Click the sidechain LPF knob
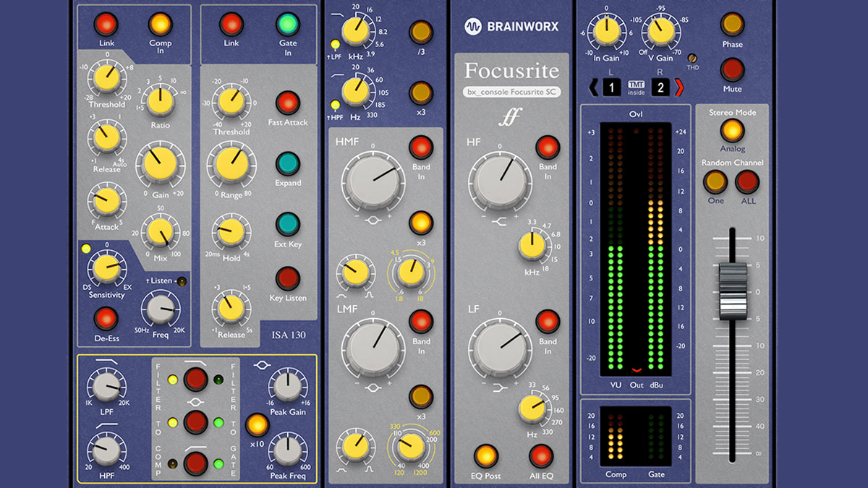Viewport: 868px width, 488px height. pos(106,387)
